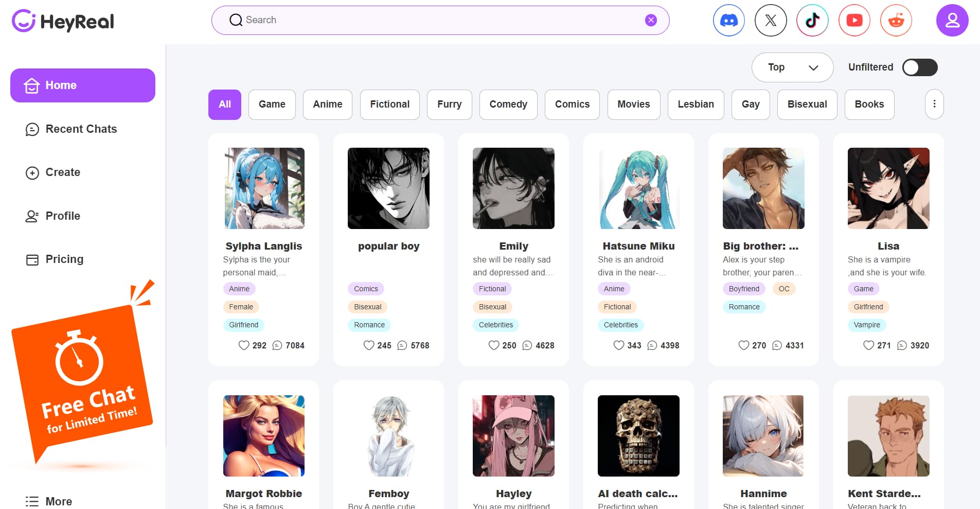
Task: Open the X (Twitter) icon in header
Action: [x=771, y=21]
